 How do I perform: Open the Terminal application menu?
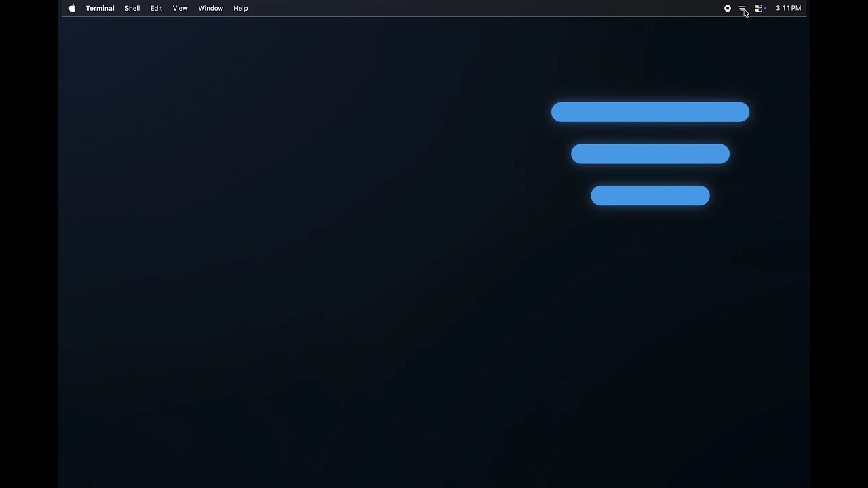[100, 8]
